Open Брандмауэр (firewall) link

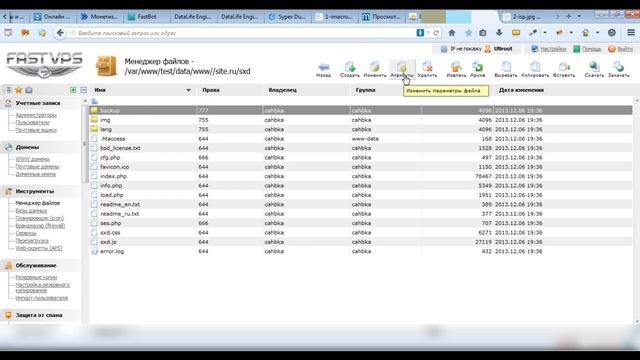[40, 226]
